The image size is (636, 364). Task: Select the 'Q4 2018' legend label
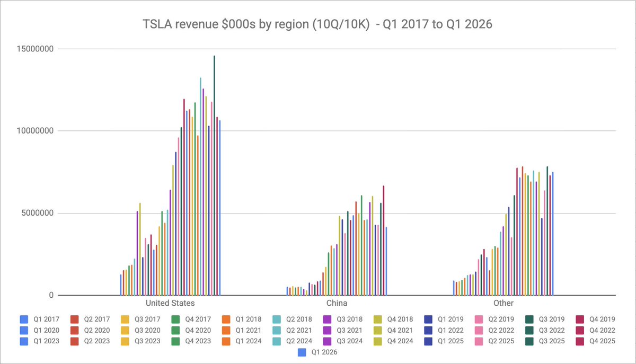[400, 319]
